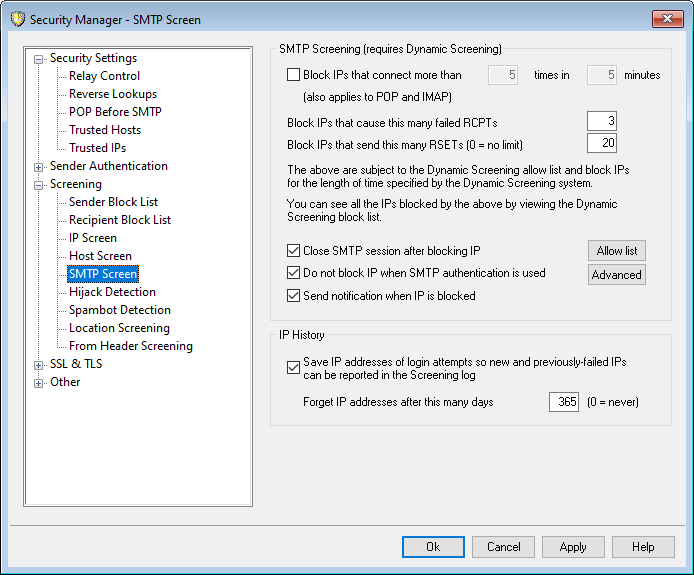Toggle Do not block IP when SMTP authentication used
694x575 pixels.
pyautogui.click(x=293, y=273)
